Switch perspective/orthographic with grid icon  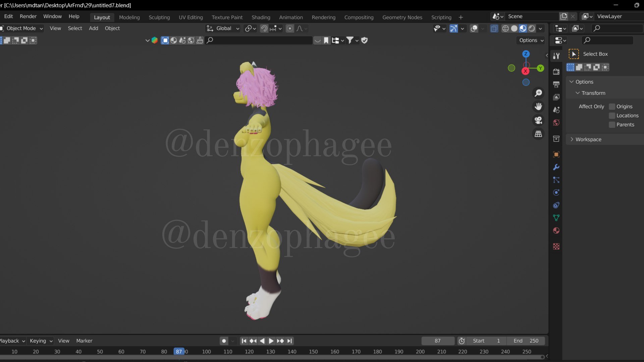[538, 134]
